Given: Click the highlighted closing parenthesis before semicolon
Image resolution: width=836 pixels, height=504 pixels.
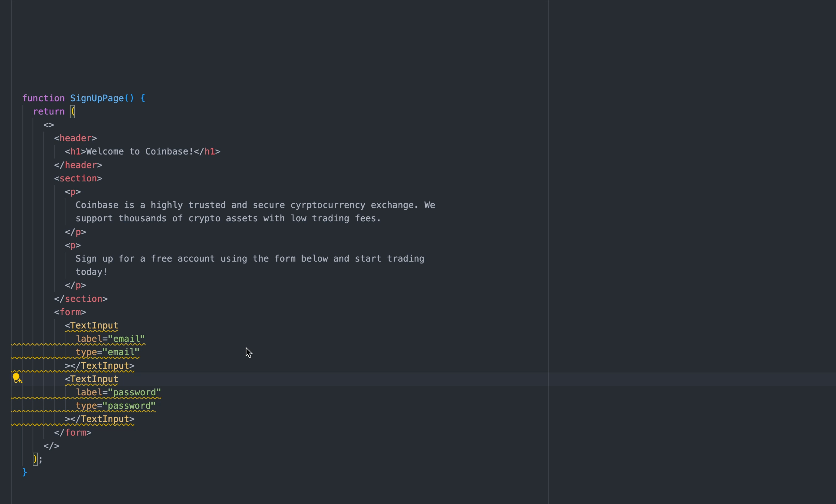Looking at the screenshot, I should tap(35, 459).
